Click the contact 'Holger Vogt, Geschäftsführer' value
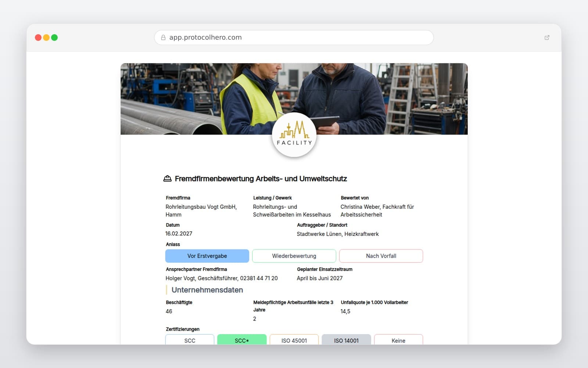Viewport: 588px width, 368px height. pyautogui.click(x=222, y=279)
